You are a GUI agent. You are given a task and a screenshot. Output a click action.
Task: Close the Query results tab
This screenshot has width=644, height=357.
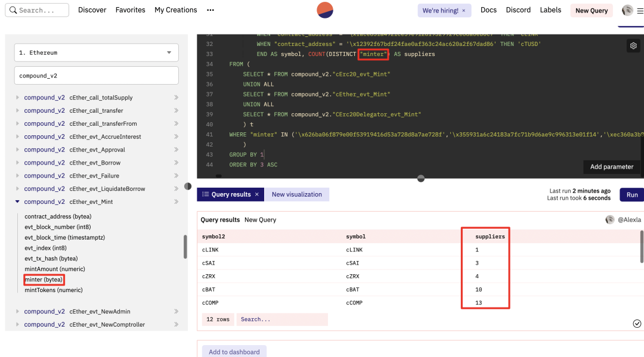click(256, 194)
